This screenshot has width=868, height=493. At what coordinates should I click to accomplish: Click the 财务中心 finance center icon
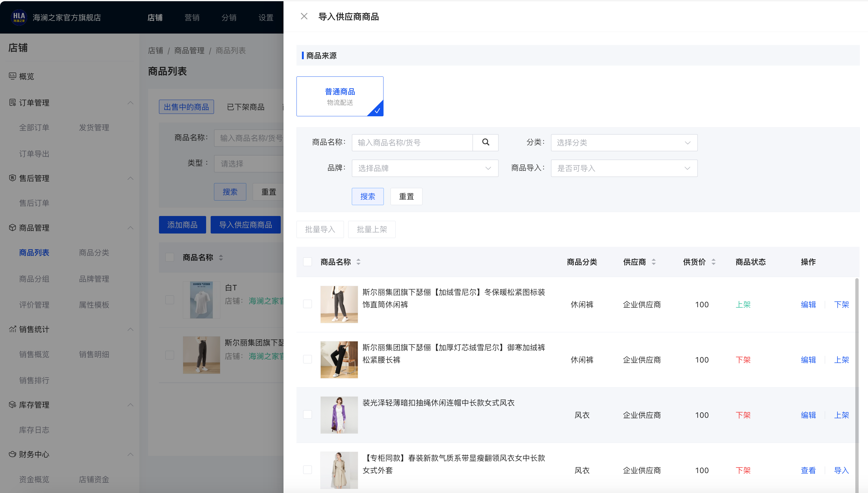click(x=12, y=454)
